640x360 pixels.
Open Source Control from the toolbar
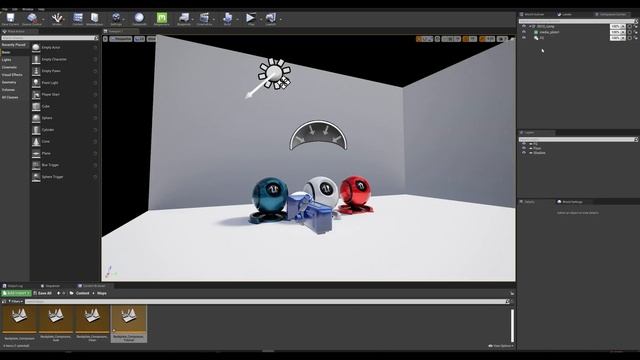pos(32,18)
